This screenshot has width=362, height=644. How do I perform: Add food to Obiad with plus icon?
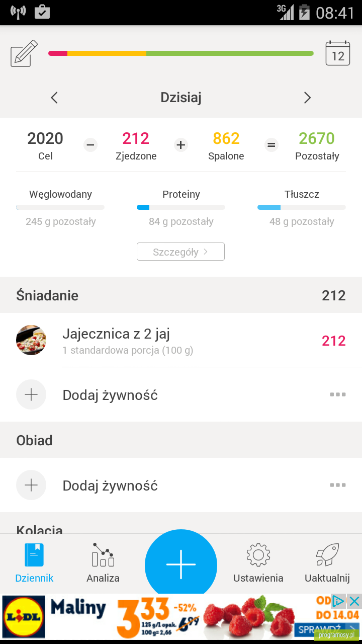coord(31,485)
